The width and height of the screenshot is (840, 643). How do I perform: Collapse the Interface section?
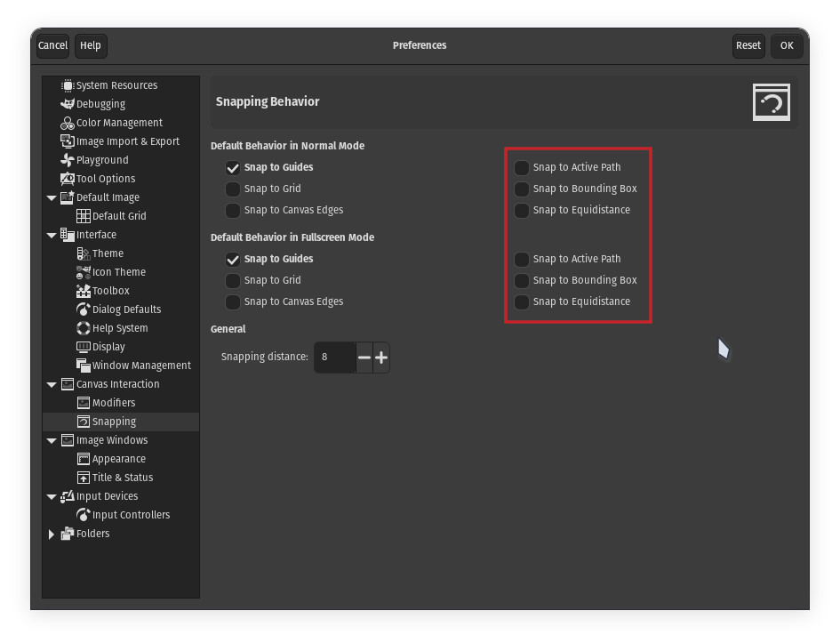52,235
